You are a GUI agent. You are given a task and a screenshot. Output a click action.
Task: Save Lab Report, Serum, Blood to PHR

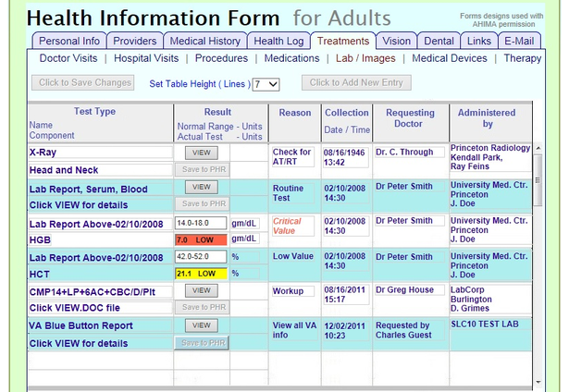[202, 203]
